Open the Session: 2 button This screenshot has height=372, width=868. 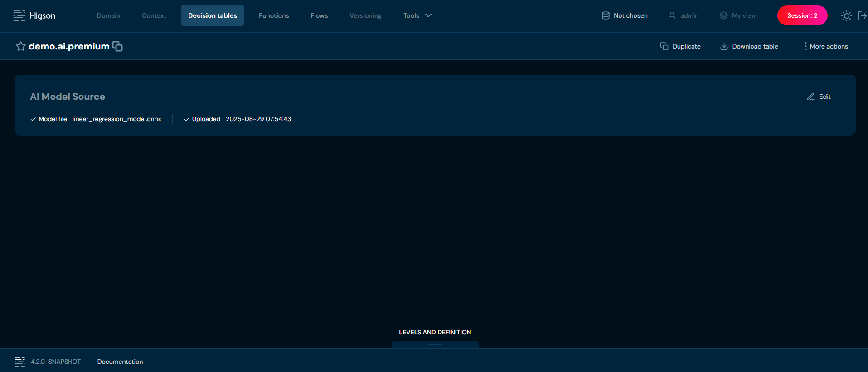click(802, 15)
